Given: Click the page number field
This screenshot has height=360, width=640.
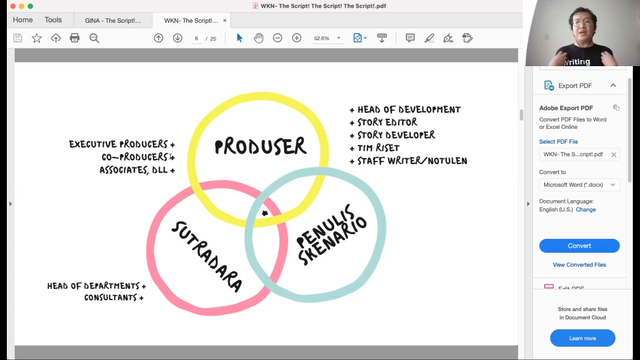Looking at the screenshot, I should tap(197, 38).
